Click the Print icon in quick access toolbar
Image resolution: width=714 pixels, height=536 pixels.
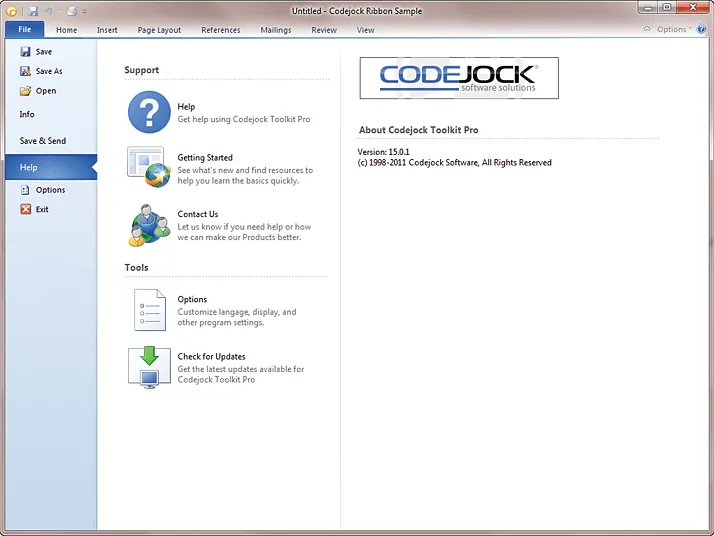click(x=72, y=11)
